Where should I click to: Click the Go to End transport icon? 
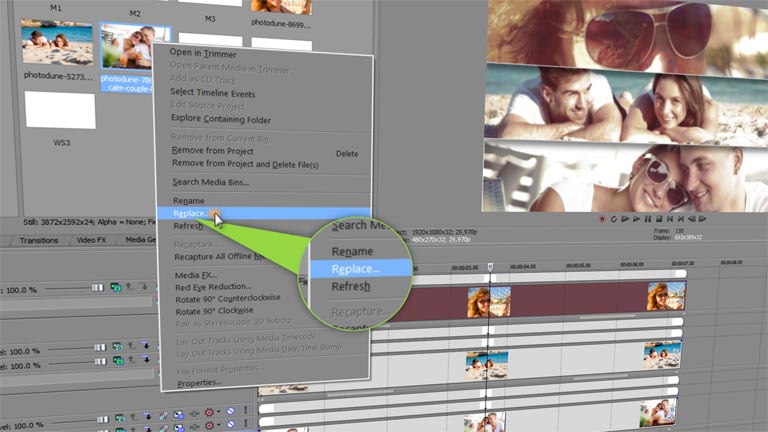coord(680,219)
